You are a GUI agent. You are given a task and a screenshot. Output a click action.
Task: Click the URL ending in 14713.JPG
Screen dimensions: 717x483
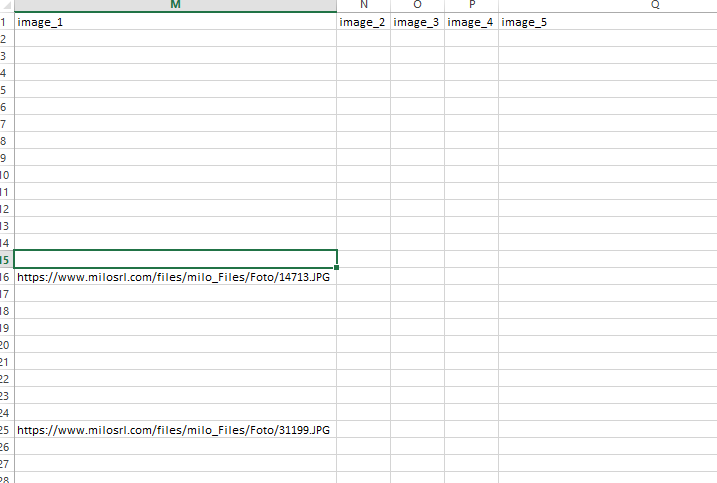173,277
